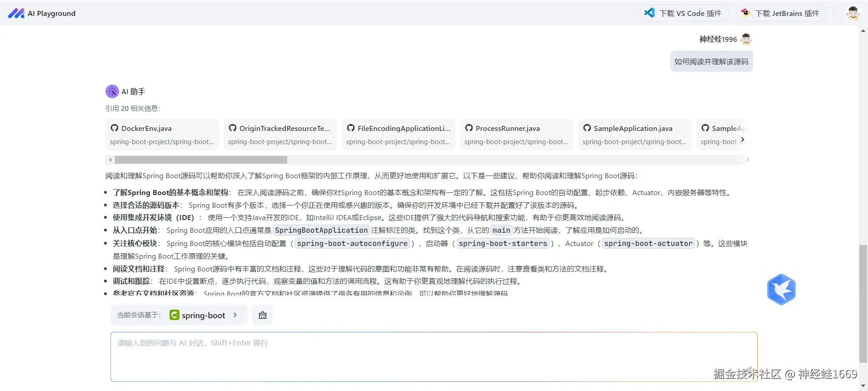The image size is (868, 391).
Task: Click bullet heading 从入口点开始
Action: 135,230
